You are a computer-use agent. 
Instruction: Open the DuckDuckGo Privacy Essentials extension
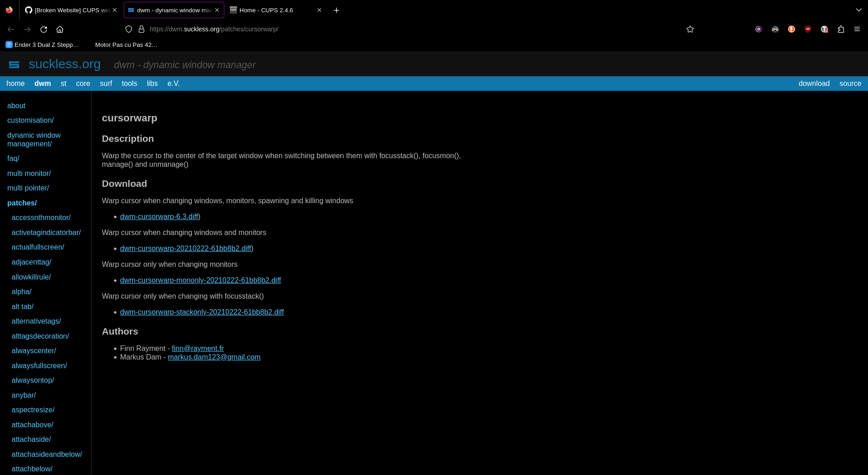pos(792,29)
